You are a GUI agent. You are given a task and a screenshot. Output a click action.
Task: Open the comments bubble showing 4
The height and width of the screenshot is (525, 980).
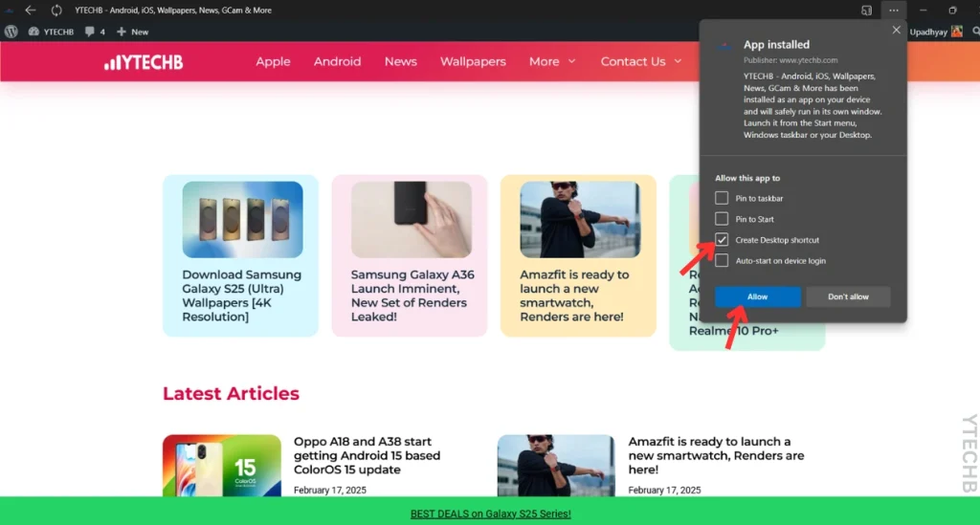95,32
